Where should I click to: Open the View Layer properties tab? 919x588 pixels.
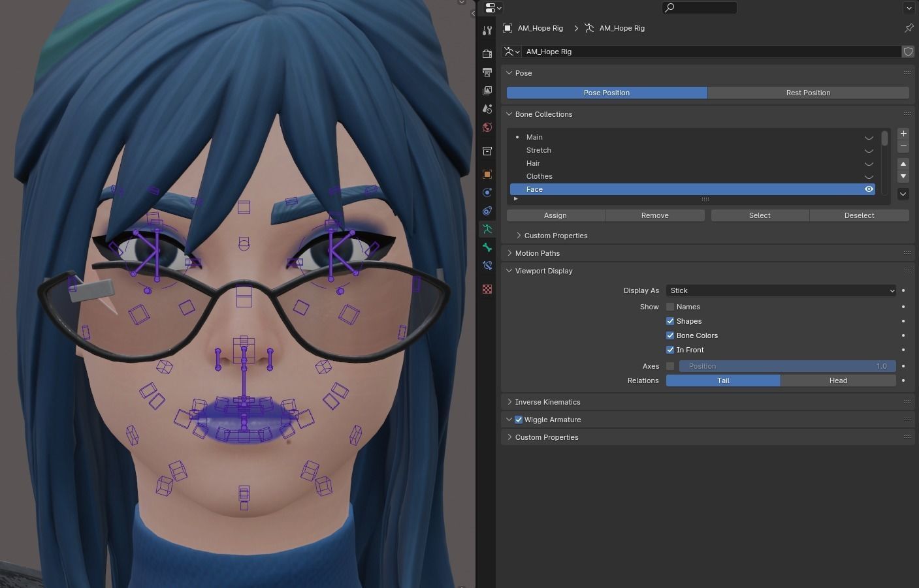click(x=487, y=91)
